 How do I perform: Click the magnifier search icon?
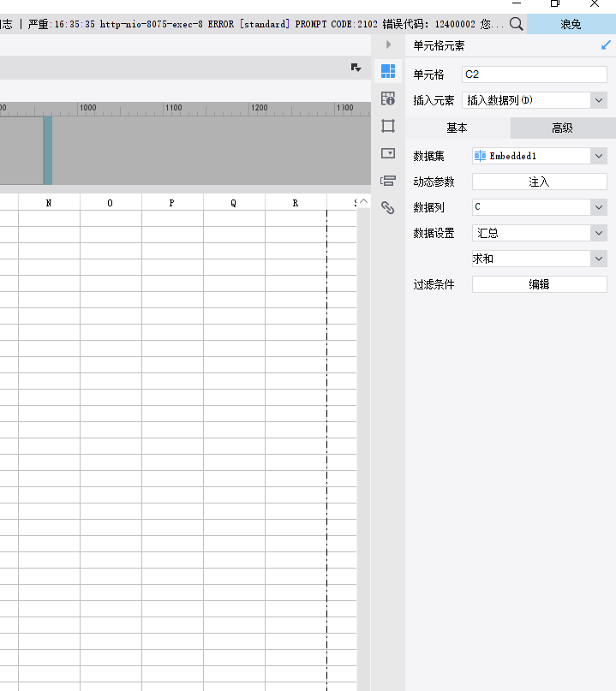coord(516,24)
